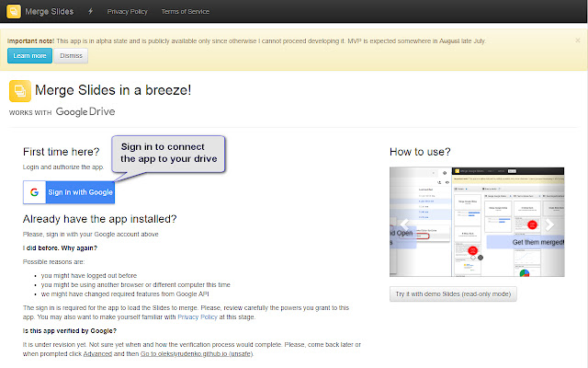The height and width of the screenshot is (368, 588).
Task: Try it with demo Slides button
Action: [x=453, y=294]
